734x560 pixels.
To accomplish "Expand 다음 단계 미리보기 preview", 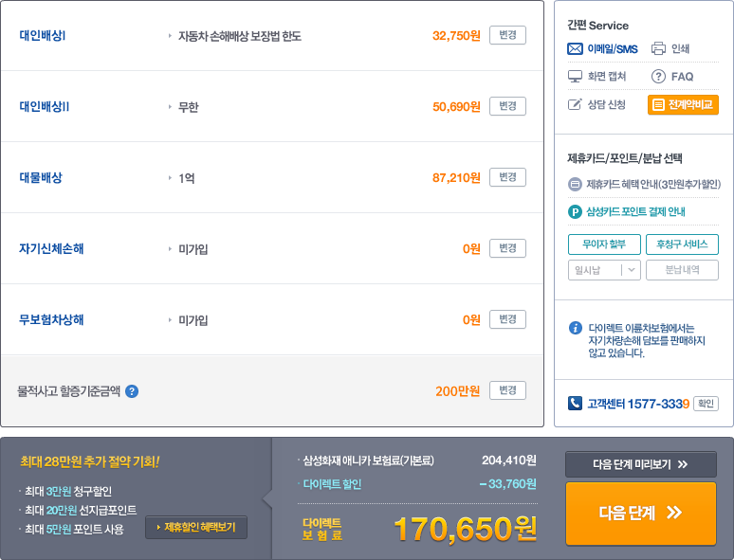I will [x=640, y=464].
